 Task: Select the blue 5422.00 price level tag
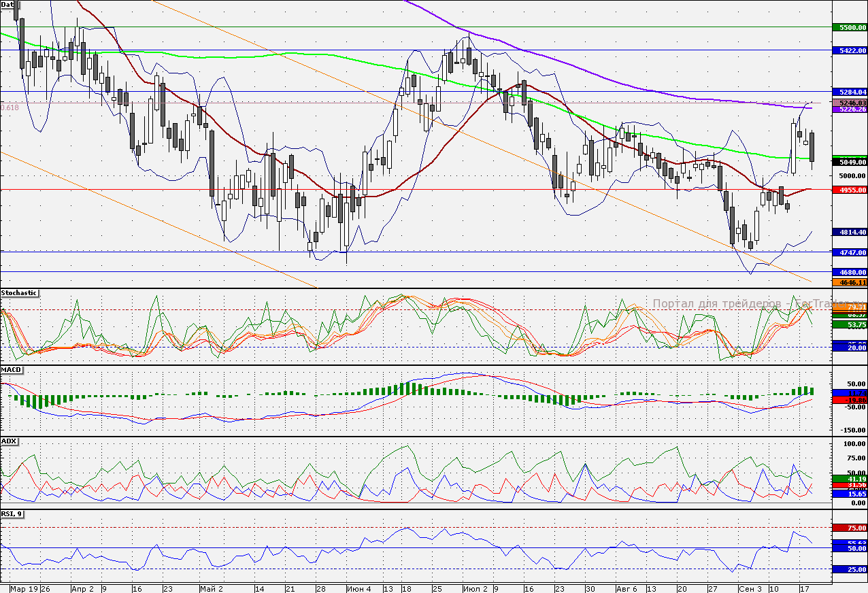coord(850,50)
